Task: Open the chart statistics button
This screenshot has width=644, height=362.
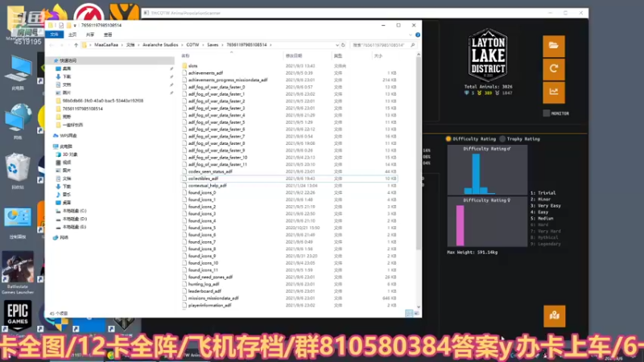Action: click(x=554, y=92)
